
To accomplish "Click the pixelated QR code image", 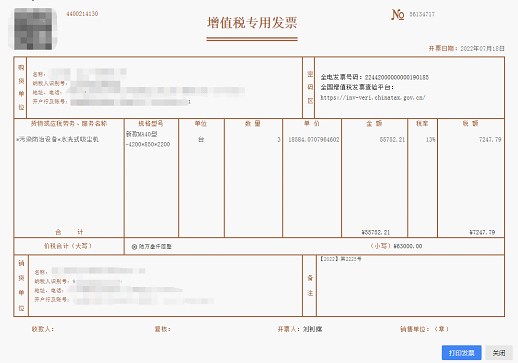I will pos(32,29).
